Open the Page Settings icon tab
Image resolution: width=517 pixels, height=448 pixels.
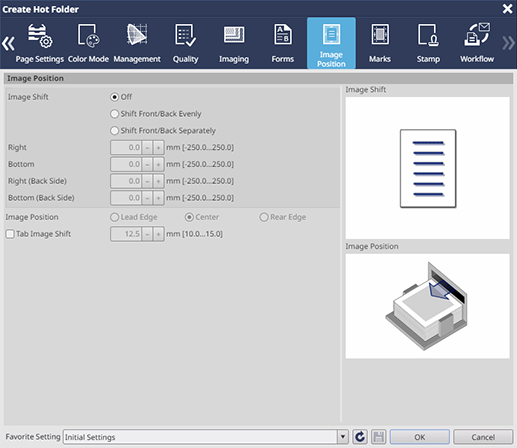coord(40,43)
